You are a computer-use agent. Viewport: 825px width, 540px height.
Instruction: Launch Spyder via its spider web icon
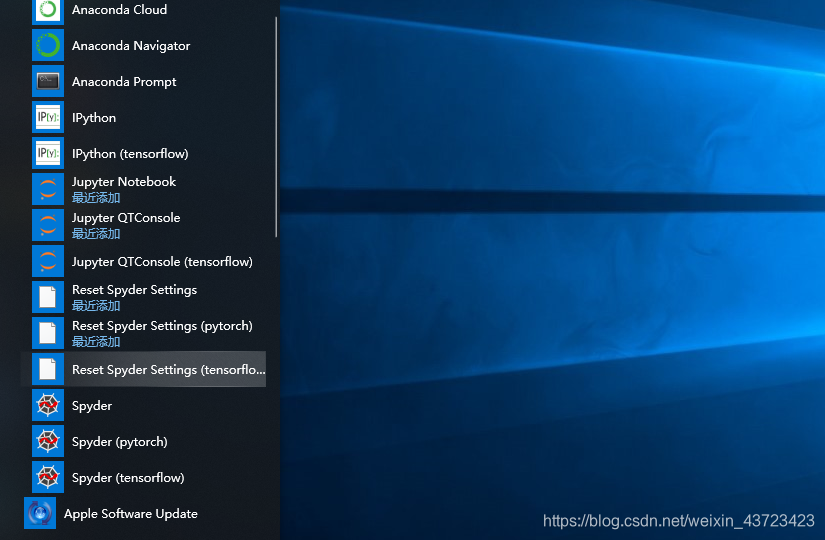tap(48, 405)
